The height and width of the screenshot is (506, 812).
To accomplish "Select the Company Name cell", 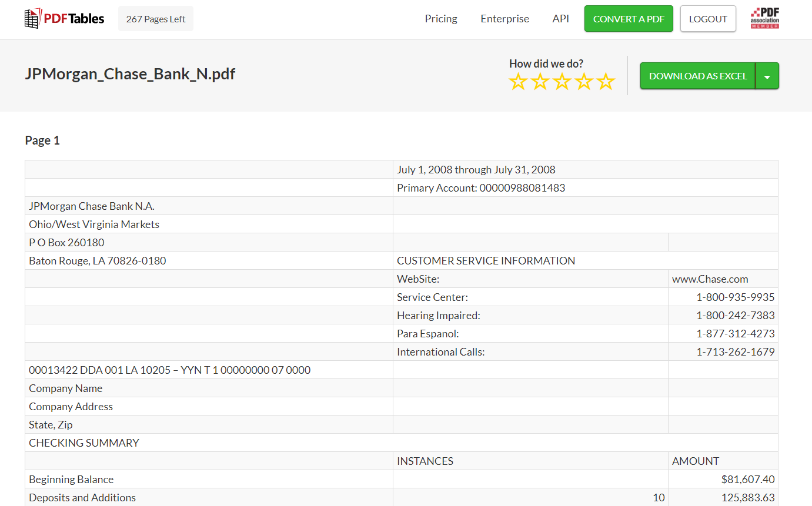I will pos(209,388).
